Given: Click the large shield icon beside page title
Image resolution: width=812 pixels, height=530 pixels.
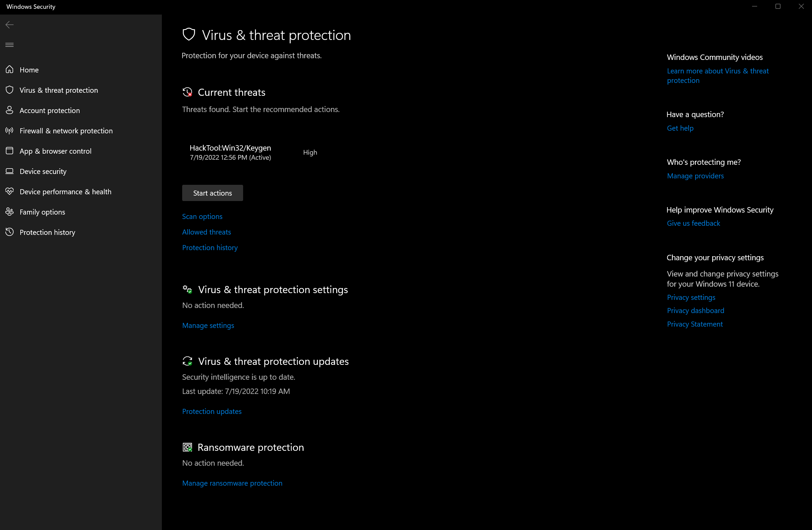Looking at the screenshot, I should point(189,35).
